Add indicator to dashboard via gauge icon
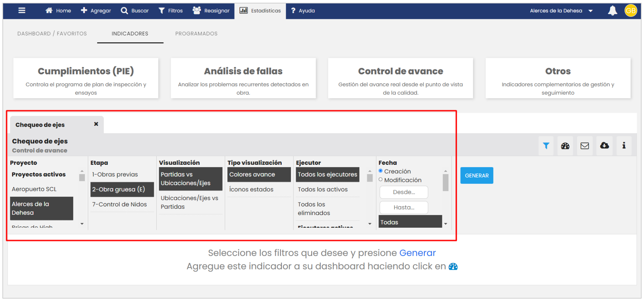 pyautogui.click(x=565, y=146)
